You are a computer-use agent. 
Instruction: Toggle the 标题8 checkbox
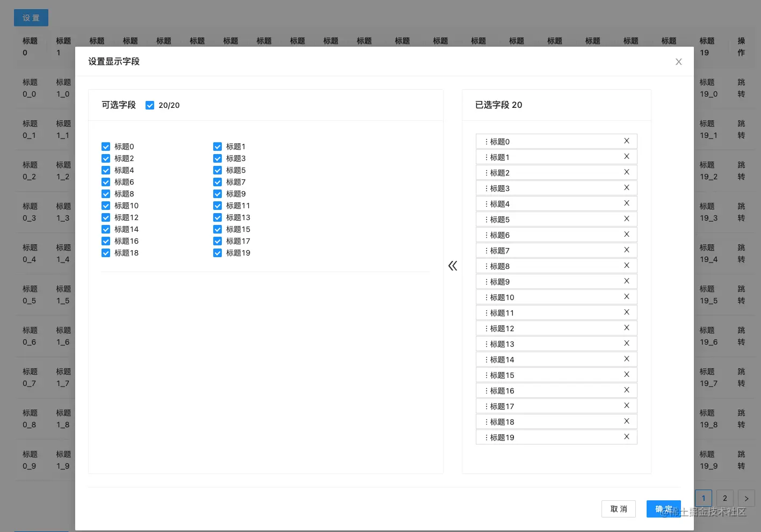[x=106, y=194]
